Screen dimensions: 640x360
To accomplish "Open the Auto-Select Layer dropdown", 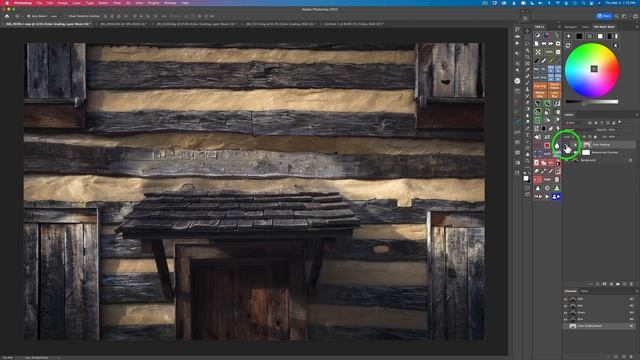I will tap(55, 16).
